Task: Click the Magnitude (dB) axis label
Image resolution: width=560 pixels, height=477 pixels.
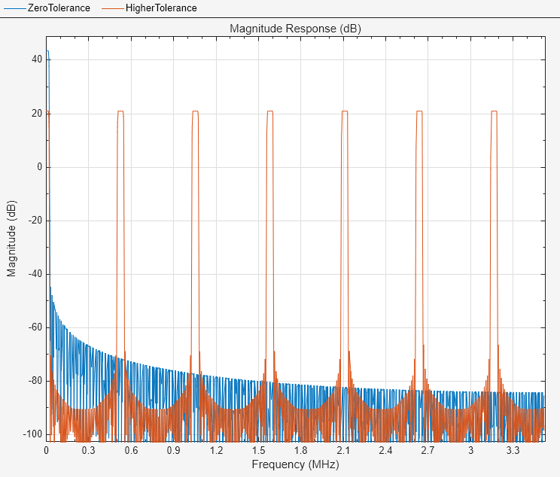Action: coord(11,238)
